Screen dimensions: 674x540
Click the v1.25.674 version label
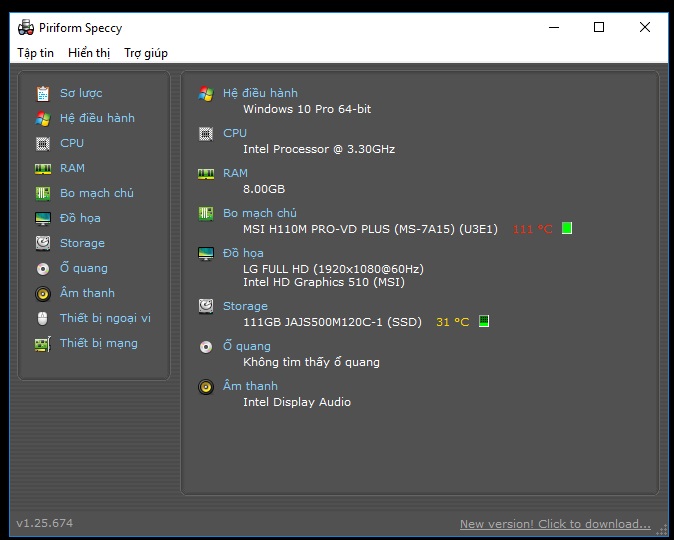(45, 523)
